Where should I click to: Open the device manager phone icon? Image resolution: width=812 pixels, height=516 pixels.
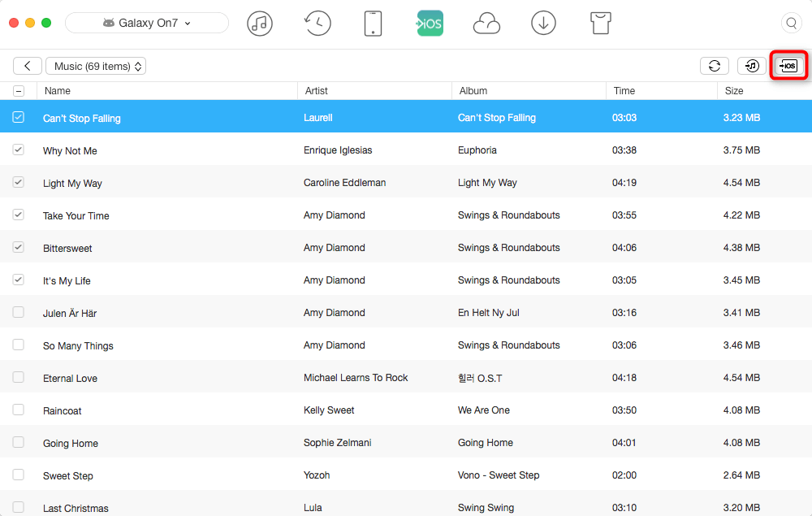[x=373, y=24]
